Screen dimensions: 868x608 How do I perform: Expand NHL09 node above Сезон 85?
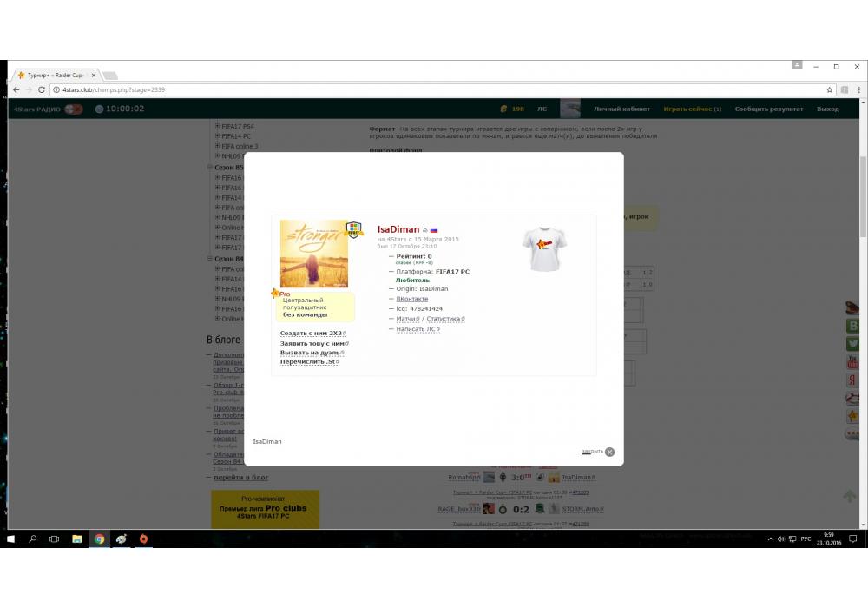click(x=218, y=156)
